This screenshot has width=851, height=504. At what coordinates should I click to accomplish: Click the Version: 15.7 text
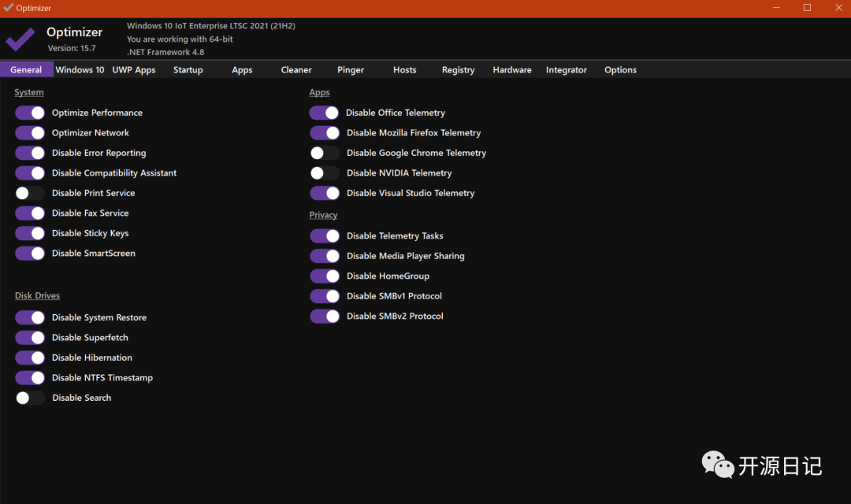72,48
